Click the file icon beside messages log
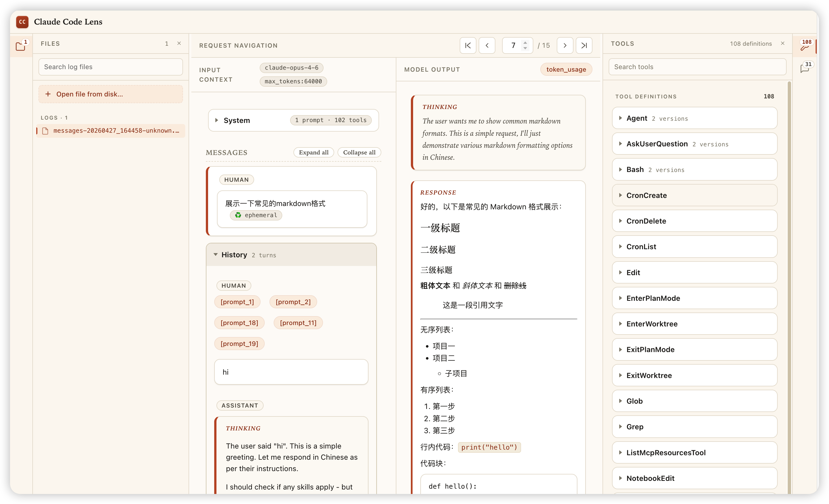Image resolution: width=829 pixels, height=504 pixels. [45, 131]
